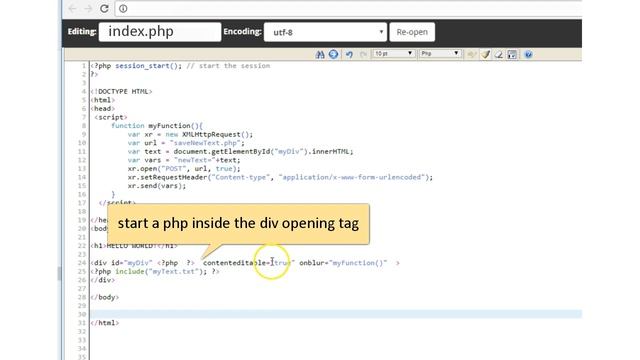640x360 pixels.
Task: Click the browser forward arrow
Action: pyautogui.click(x=88, y=8)
